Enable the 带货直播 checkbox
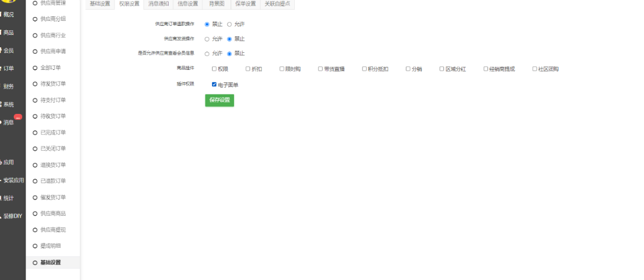Screen dimensions: 644x280 coord(321,69)
